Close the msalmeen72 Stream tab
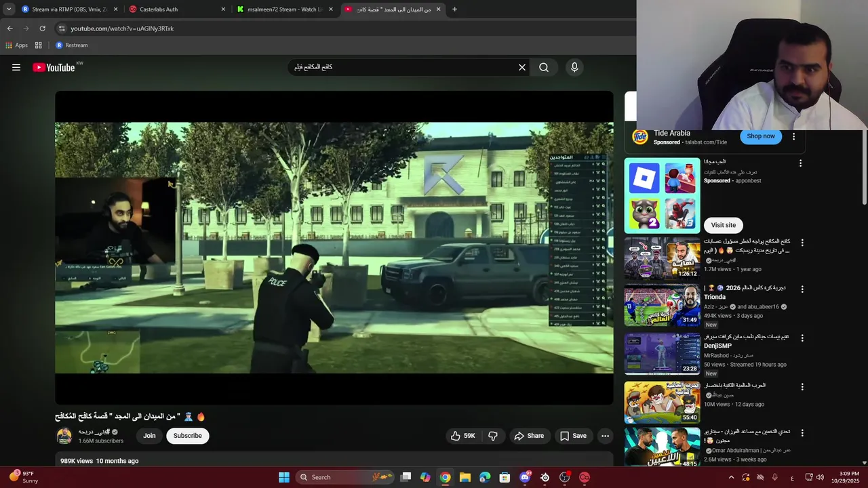The width and height of the screenshot is (868, 488). (331, 9)
